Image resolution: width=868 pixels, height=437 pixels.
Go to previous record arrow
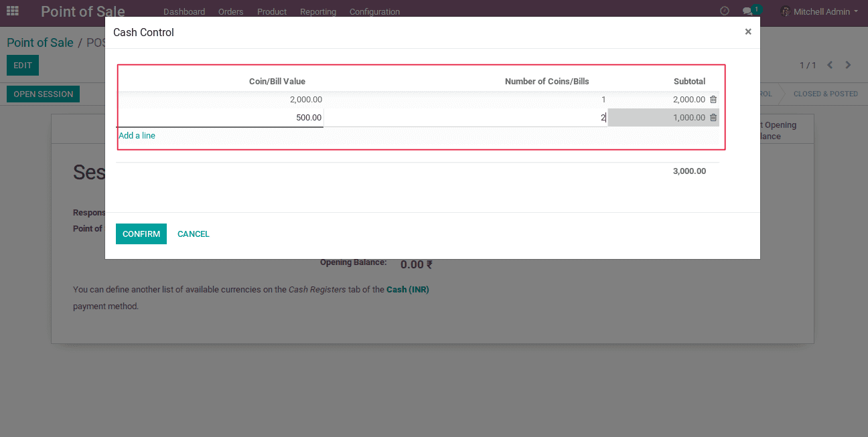point(830,65)
